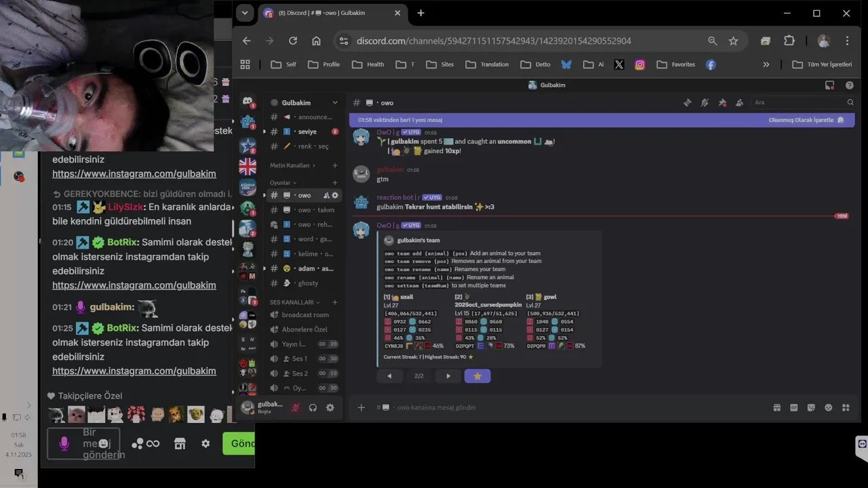Open emoji picker icon in Discord
This screenshot has width=868, height=488.
click(828, 407)
